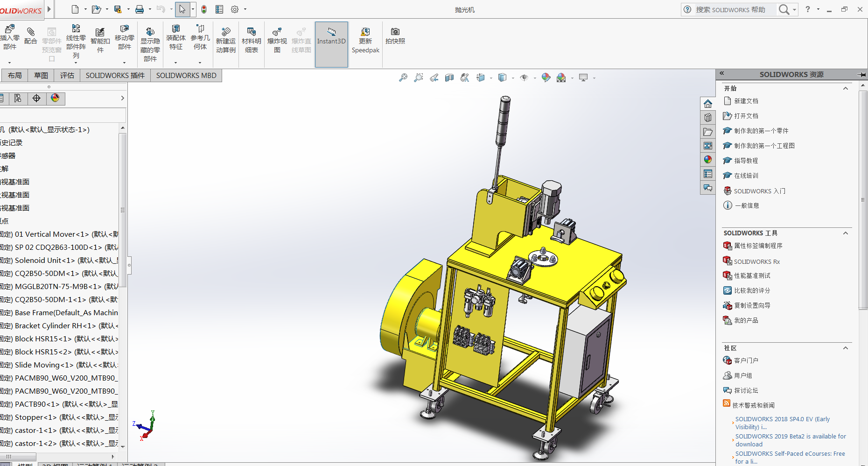Collapse the 开始 section

click(845, 88)
